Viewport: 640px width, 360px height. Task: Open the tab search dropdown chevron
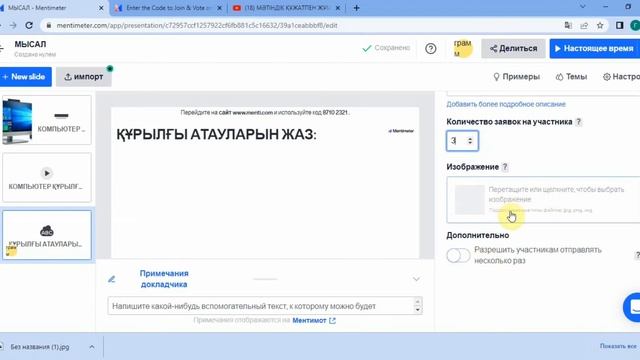click(582, 7)
